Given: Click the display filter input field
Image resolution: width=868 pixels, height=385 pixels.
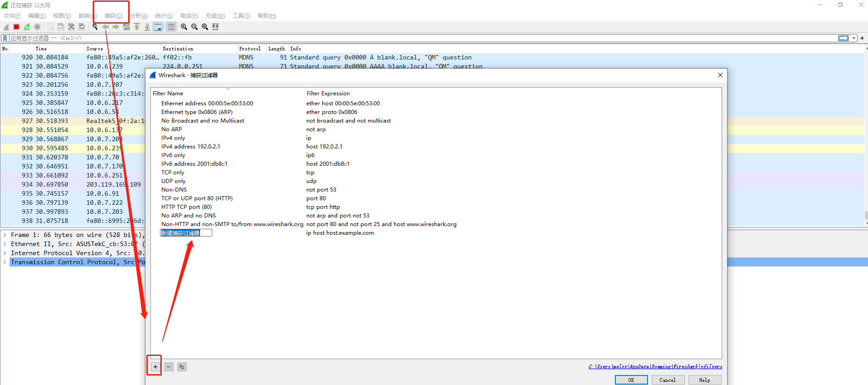Looking at the screenshot, I should (x=423, y=38).
